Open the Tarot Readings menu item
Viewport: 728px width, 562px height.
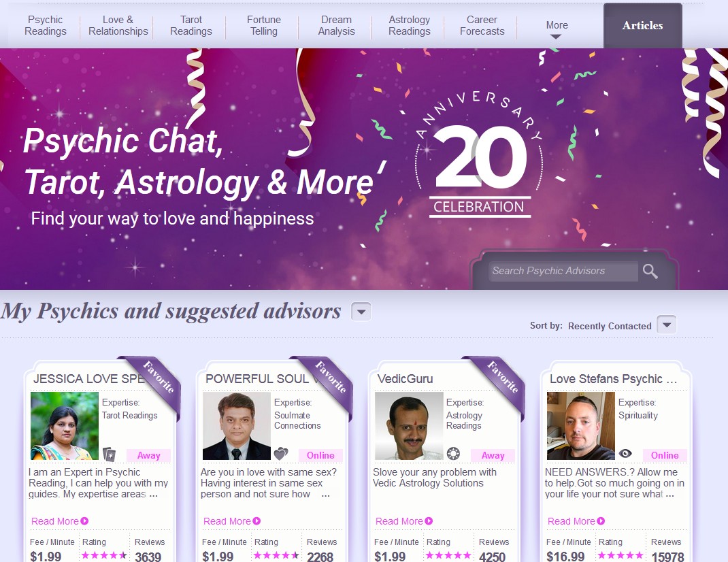tap(191, 26)
